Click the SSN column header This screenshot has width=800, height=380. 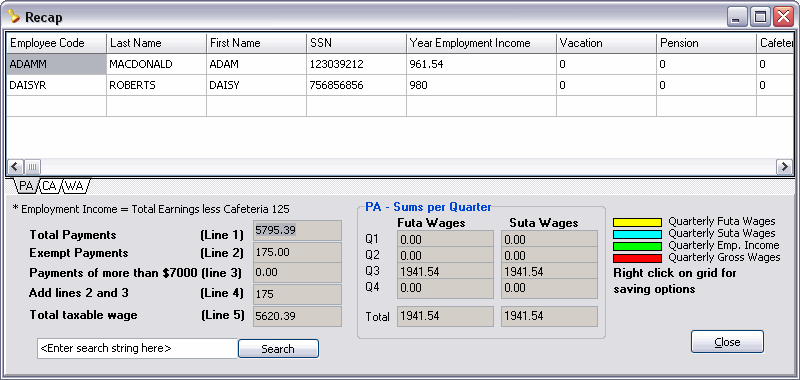pos(357,43)
